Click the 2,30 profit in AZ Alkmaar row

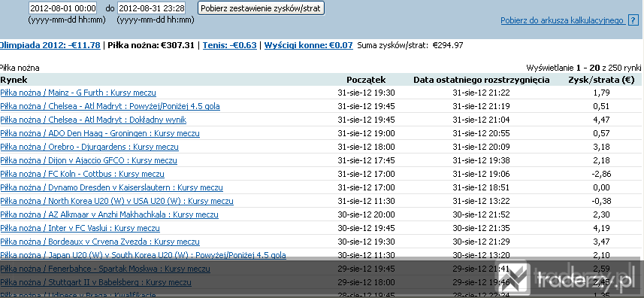[602, 215]
